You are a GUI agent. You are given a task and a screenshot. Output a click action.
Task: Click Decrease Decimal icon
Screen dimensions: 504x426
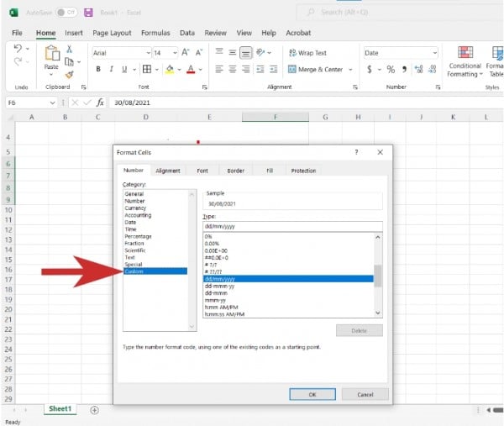433,69
